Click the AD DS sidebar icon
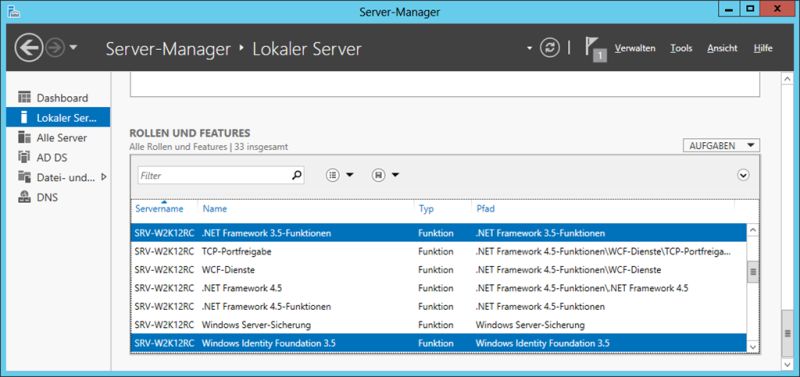 coord(24,157)
